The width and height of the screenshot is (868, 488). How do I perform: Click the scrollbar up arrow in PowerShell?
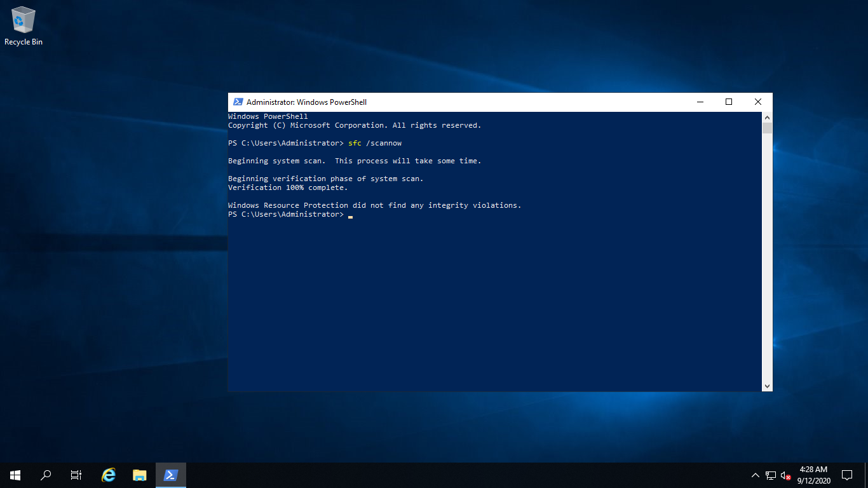coord(767,118)
